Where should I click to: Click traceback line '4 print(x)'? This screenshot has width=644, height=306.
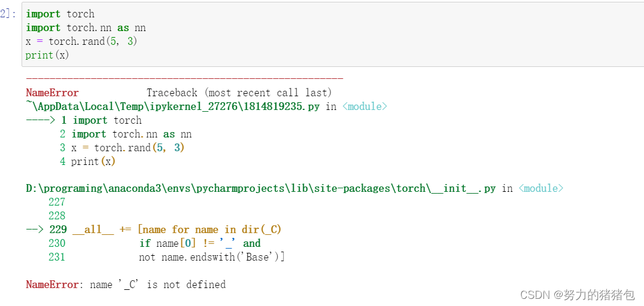coord(87,161)
